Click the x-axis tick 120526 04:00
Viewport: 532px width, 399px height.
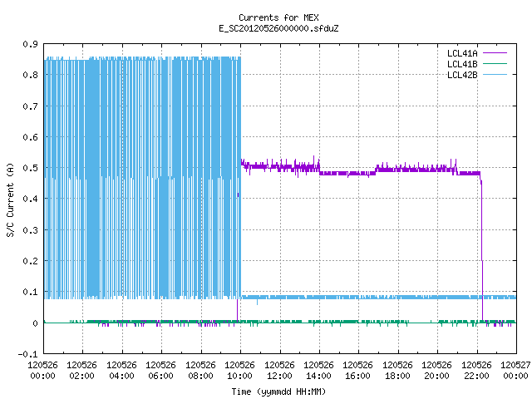click(121, 371)
